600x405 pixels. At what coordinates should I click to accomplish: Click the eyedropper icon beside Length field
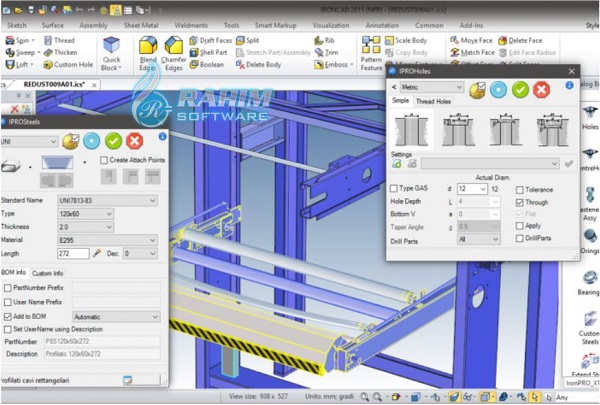coord(97,254)
